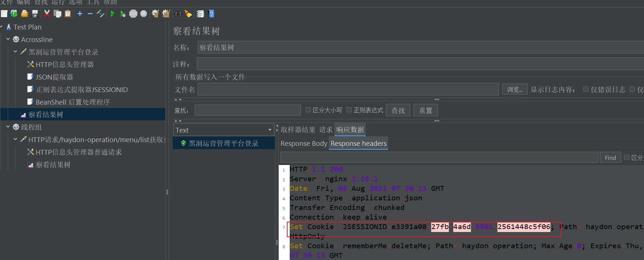
Task: Save the test plan with floppy icon
Action: 35,14
